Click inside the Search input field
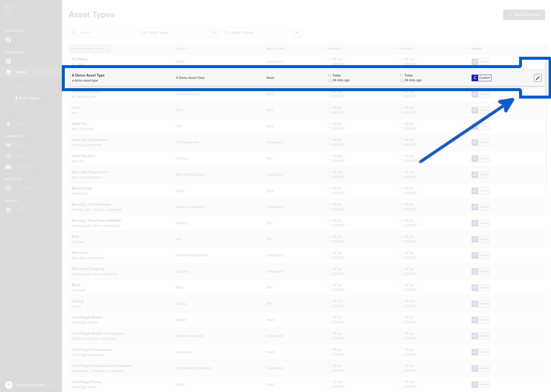This screenshot has height=392, width=551. click(102, 32)
